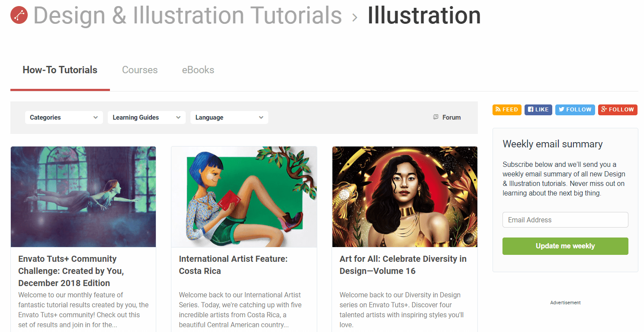Expand the Learning Guides dropdown
This screenshot has width=644, height=332.
click(x=147, y=117)
